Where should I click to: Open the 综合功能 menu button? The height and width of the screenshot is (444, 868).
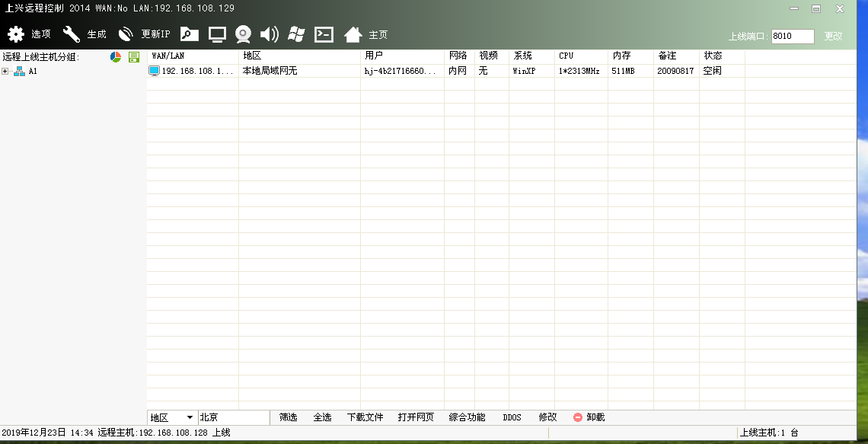[468, 417]
